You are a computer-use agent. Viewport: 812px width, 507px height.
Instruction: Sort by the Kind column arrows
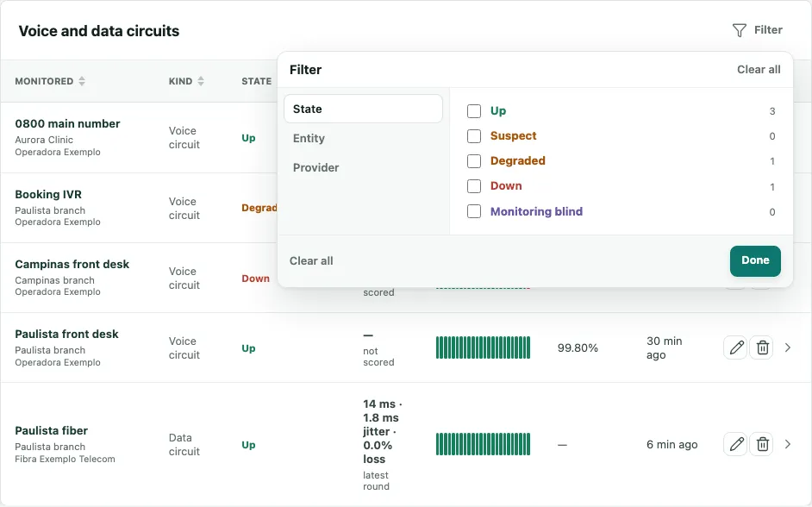tap(201, 81)
